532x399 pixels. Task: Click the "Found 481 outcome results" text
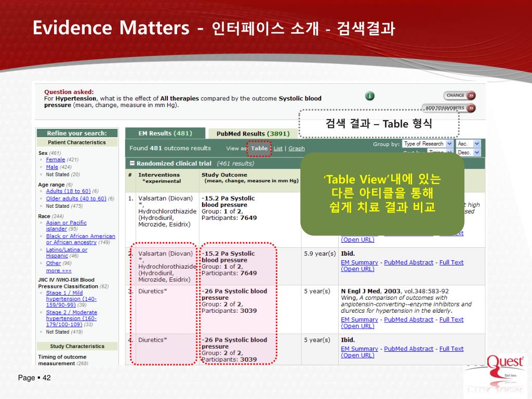[170, 148]
